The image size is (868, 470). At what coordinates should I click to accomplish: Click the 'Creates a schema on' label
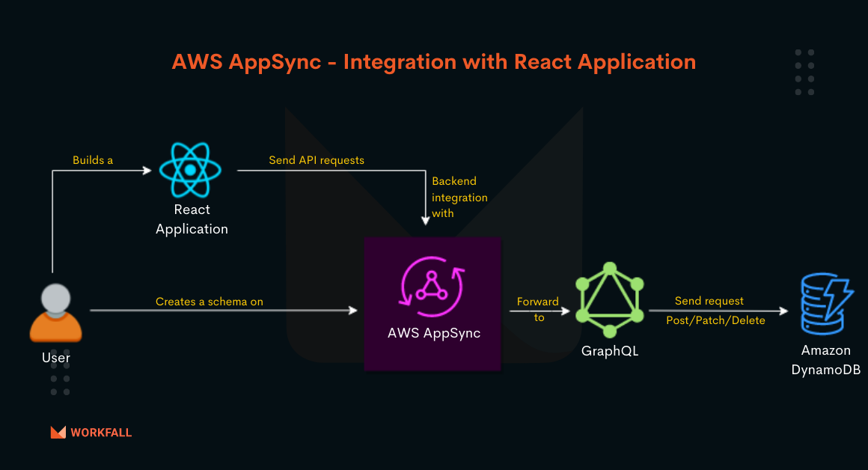pyautogui.click(x=210, y=302)
